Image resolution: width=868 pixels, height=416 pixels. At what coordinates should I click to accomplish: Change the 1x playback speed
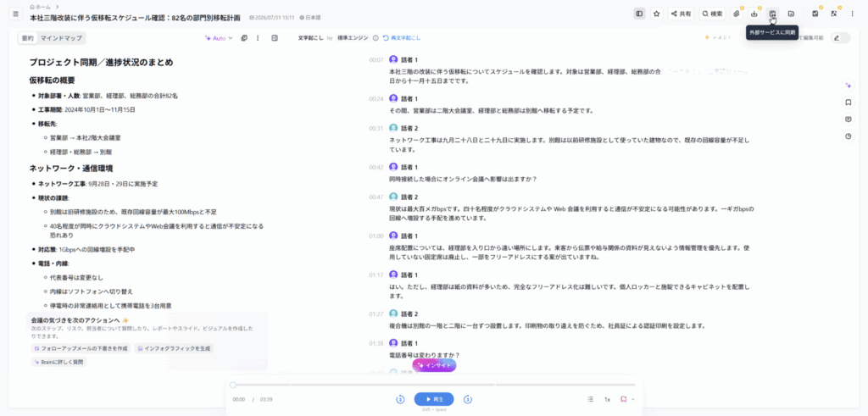(607, 399)
